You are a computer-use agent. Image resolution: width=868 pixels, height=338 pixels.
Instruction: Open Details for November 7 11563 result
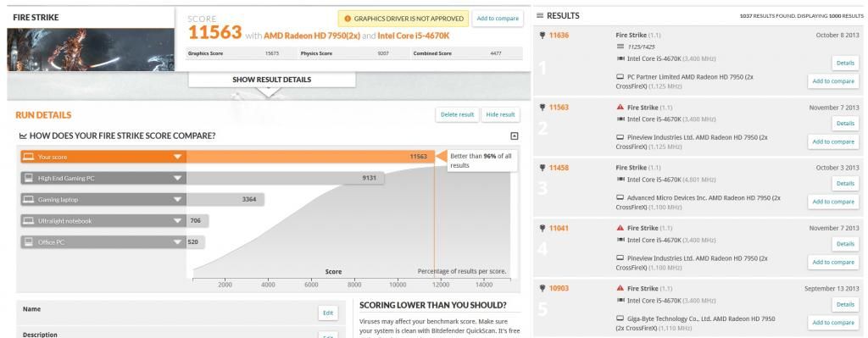click(x=845, y=124)
